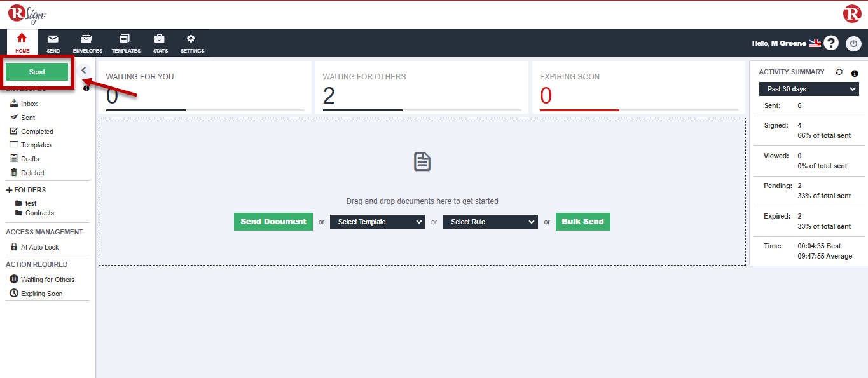Expand the Past 30-days period dropdown
This screenshot has width=868, height=378.
click(x=809, y=90)
